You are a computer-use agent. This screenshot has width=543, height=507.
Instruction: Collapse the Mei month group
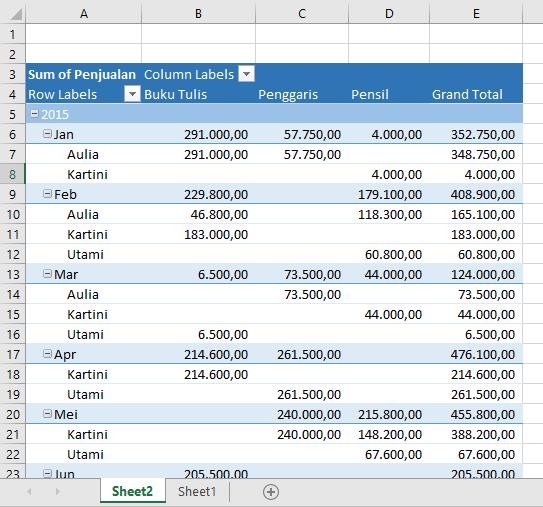[x=47, y=413]
